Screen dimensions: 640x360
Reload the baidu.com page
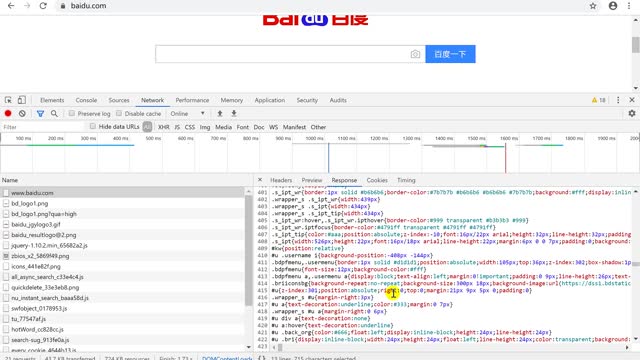click(x=43, y=6)
